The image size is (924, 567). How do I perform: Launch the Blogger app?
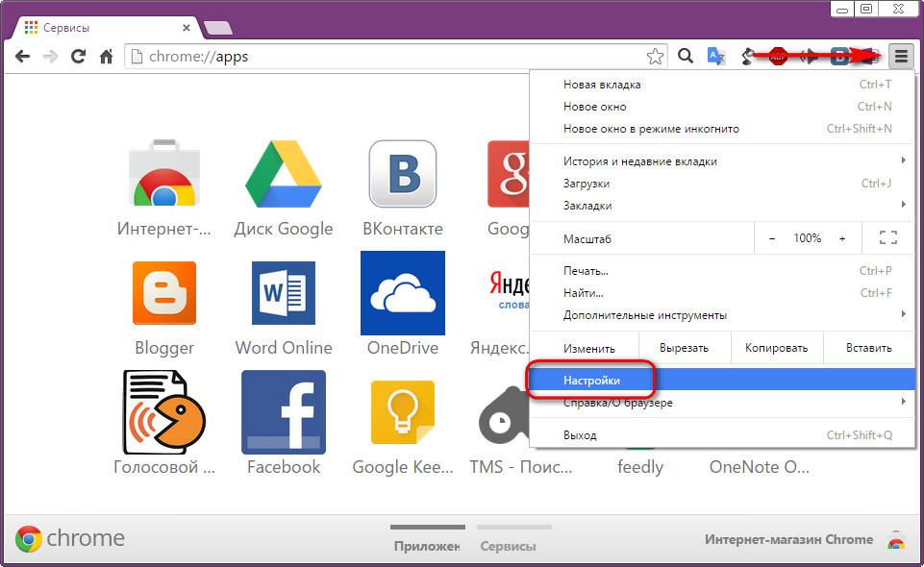click(x=164, y=292)
